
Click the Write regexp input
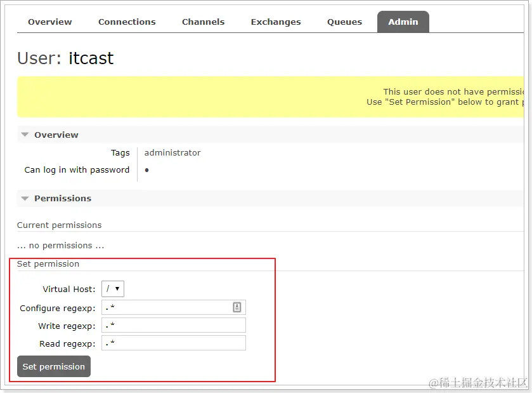(x=174, y=326)
